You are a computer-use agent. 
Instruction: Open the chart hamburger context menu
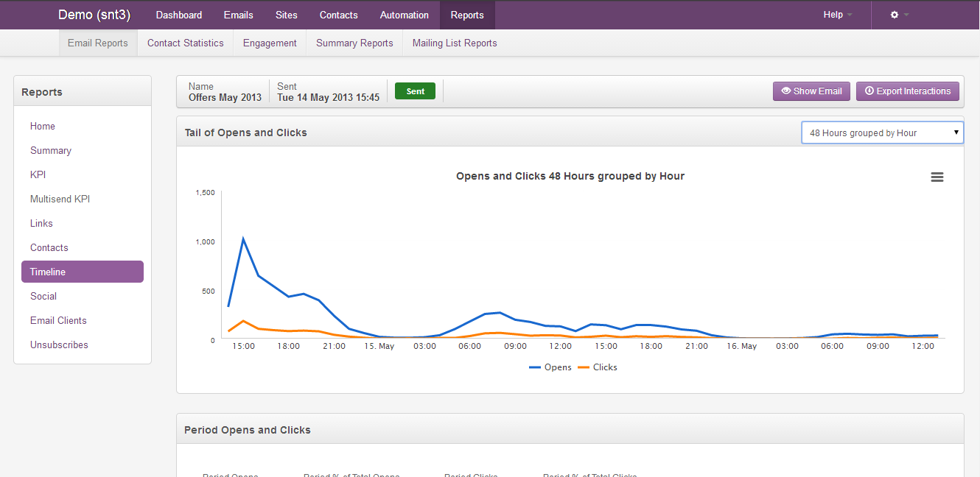[937, 177]
